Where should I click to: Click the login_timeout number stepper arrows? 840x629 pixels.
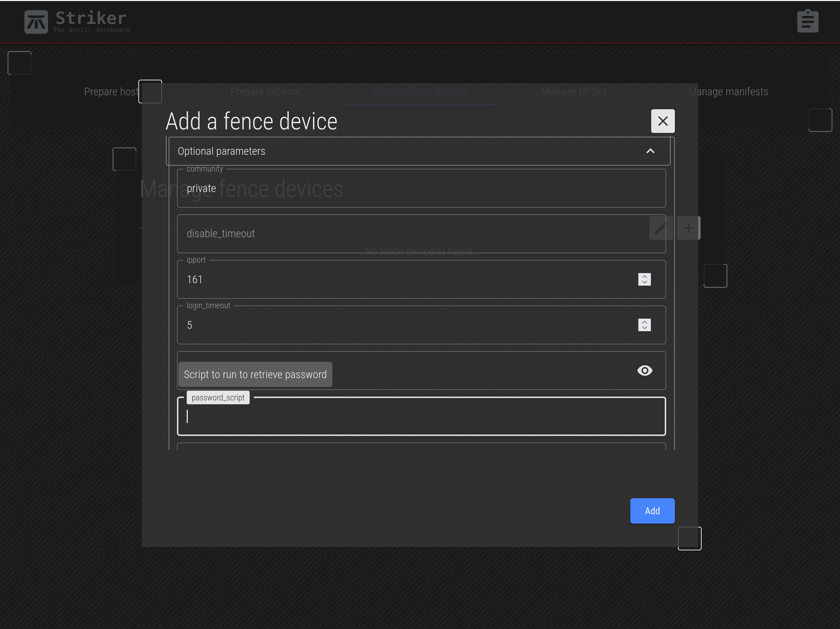[x=644, y=325]
